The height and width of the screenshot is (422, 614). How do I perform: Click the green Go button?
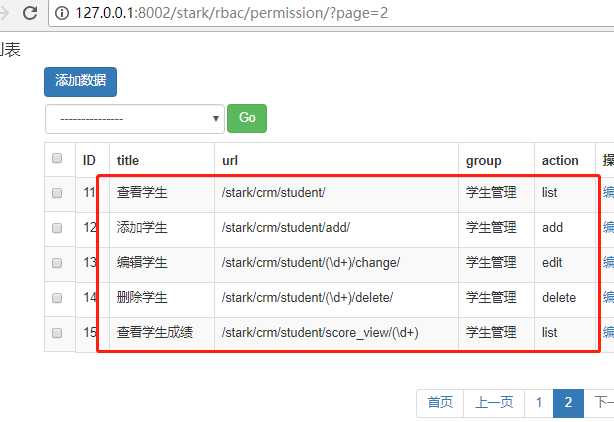(247, 118)
